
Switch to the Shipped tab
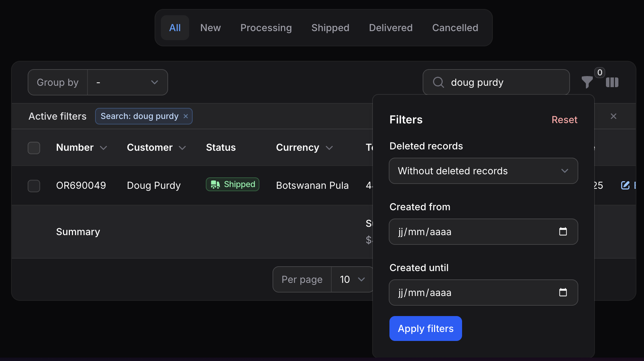coord(330,28)
